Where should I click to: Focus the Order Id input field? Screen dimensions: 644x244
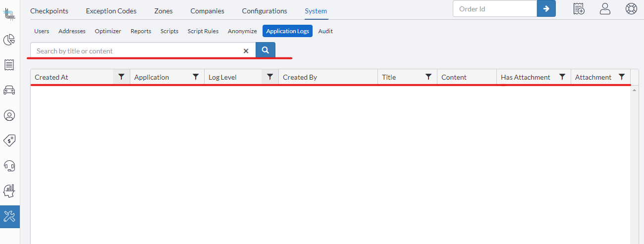(x=495, y=8)
